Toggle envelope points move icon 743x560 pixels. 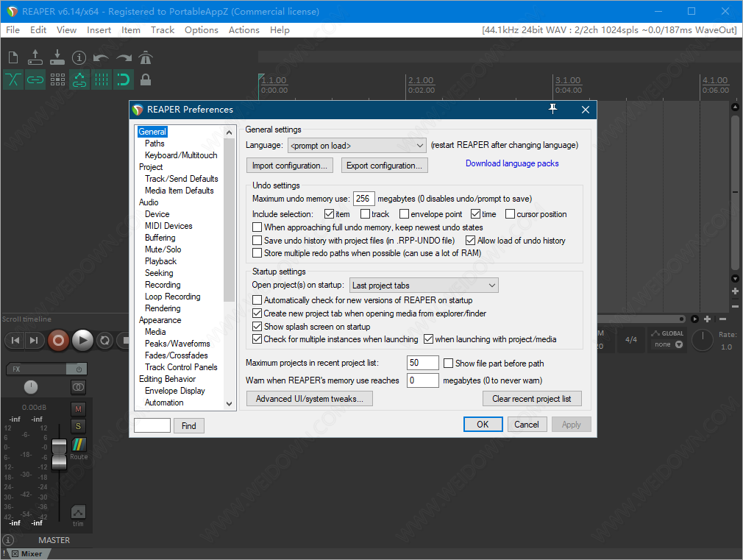tap(79, 79)
